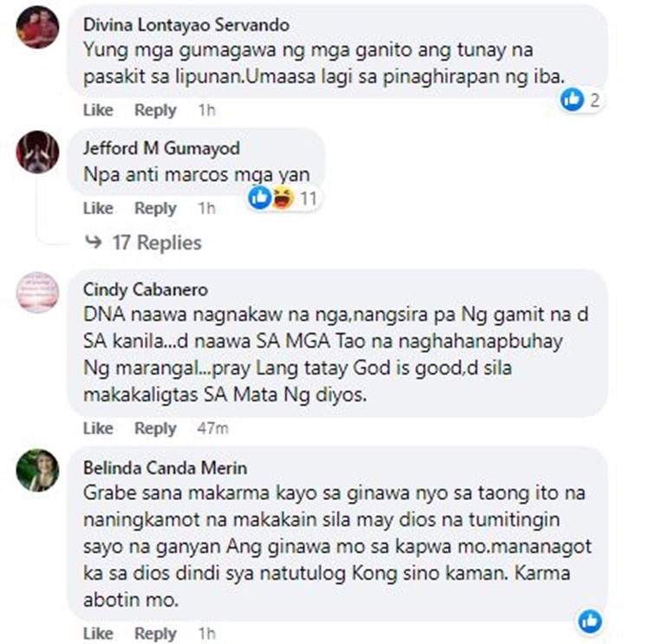Click the reply arrow icon beside 17 Replies
The image size is (650, 644).
[x=94, y=241]
